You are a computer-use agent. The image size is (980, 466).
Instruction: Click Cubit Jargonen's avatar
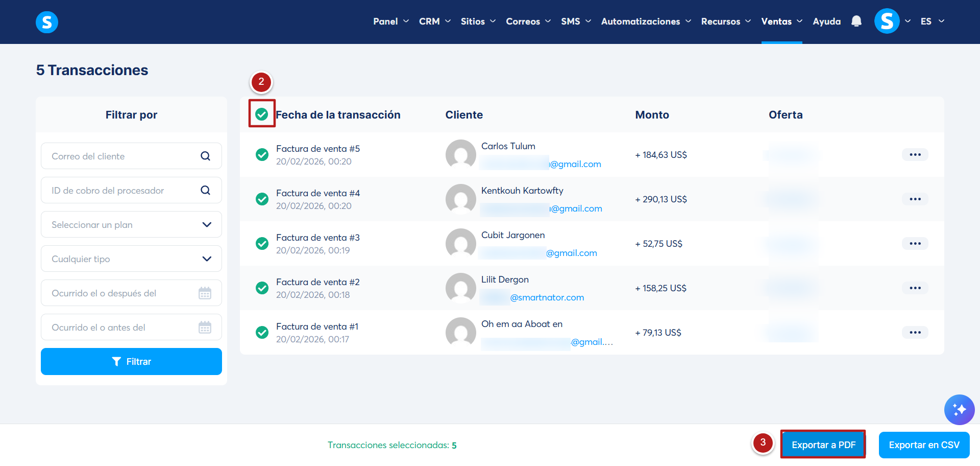tap(461, 243)
